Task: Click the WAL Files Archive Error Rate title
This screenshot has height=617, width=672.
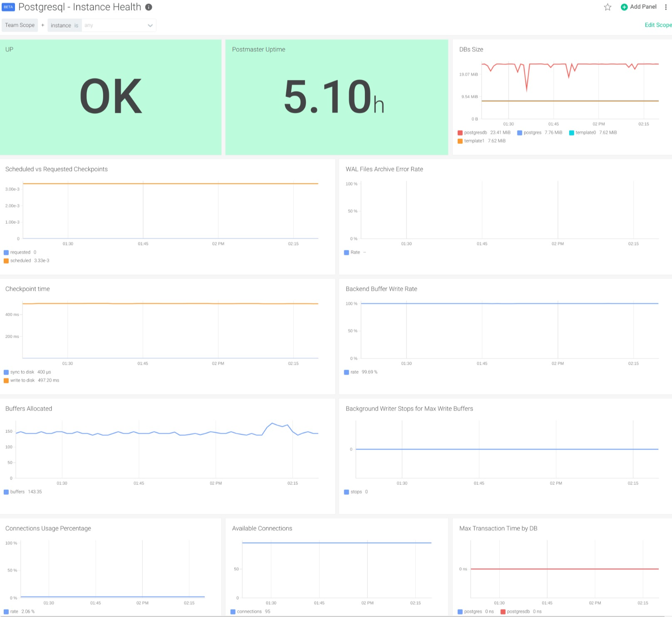Action: pos(384,169)
